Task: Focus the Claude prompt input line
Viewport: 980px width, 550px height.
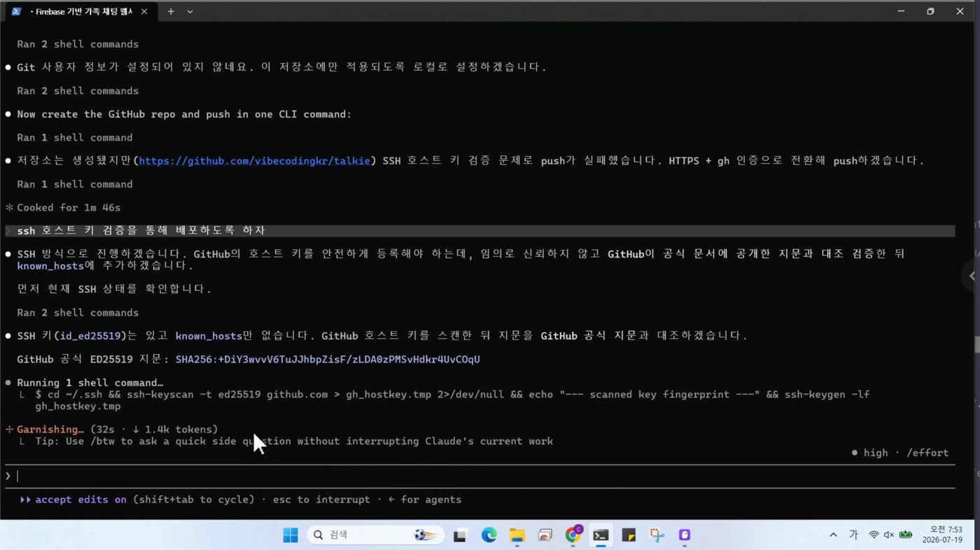Action: 479,476
